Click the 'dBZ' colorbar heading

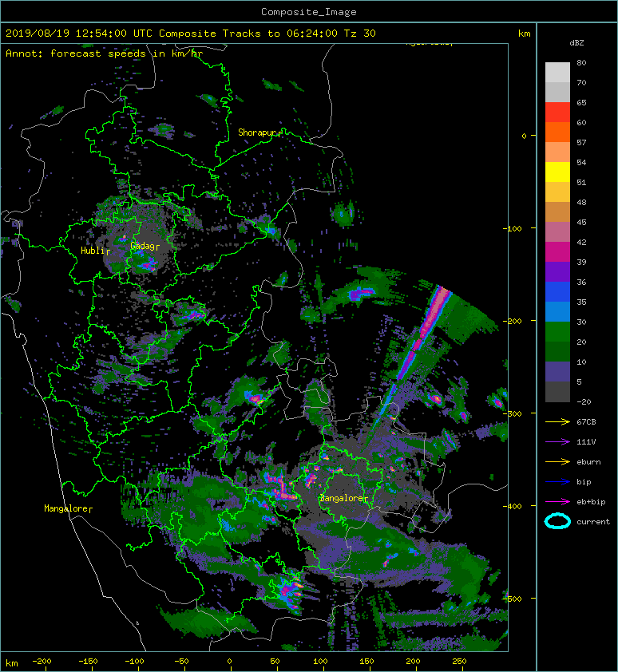pyautogui.click(x=576, y=43)
